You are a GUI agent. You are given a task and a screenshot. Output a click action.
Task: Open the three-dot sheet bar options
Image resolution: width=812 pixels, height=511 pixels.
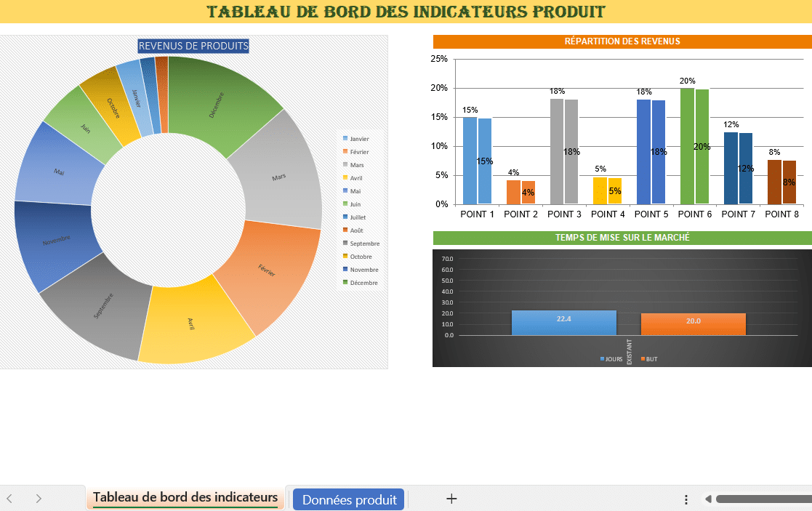(x=686, y=499)
